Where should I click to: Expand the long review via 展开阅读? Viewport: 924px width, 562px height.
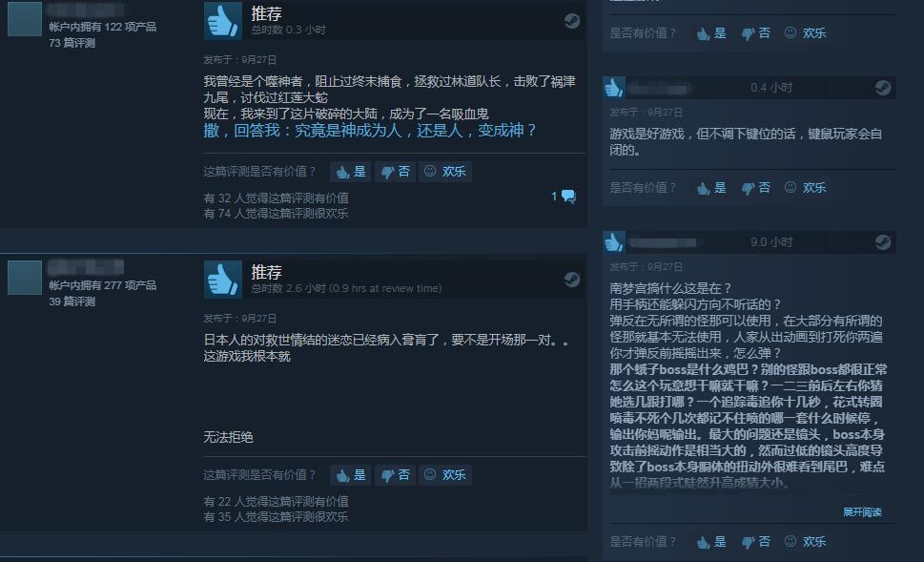click(861, 511)
